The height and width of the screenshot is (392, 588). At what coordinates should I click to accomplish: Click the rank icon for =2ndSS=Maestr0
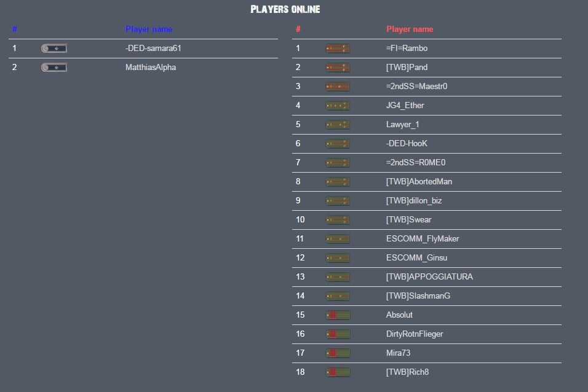338,87
